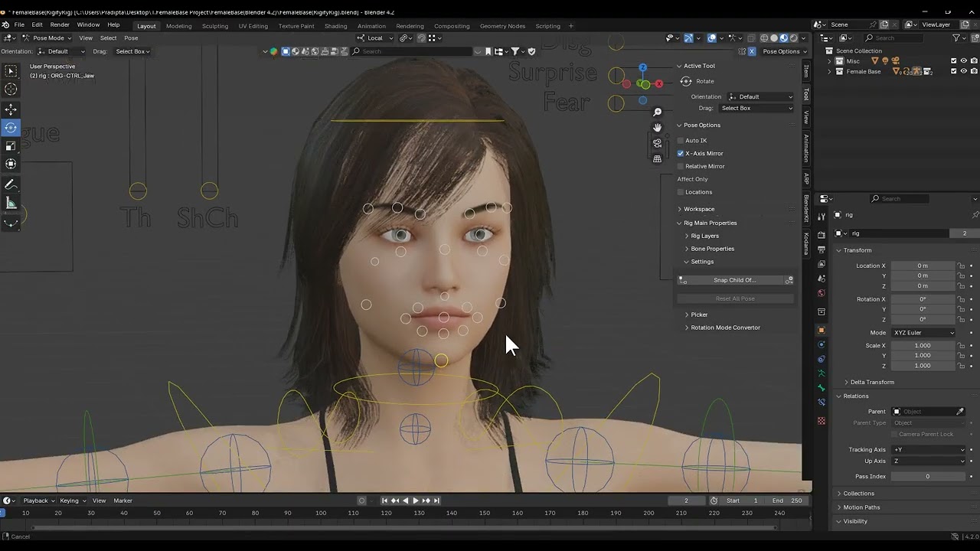Open the Render menu
The image size is (980, 551).
click(60, 24)
